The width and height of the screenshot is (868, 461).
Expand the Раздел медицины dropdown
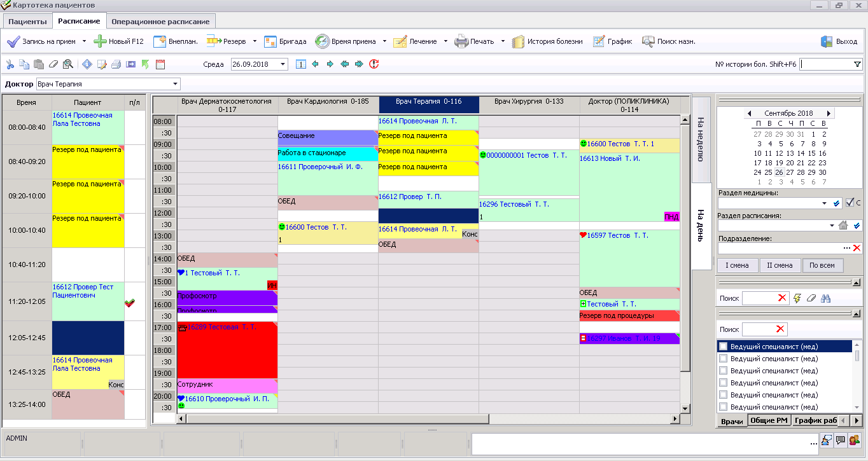[825, 203]
